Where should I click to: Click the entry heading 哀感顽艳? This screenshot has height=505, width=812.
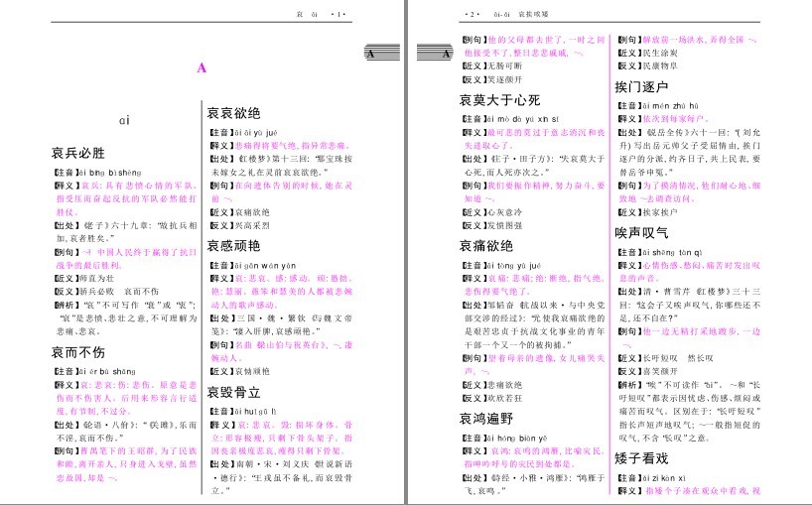[233, 245]
